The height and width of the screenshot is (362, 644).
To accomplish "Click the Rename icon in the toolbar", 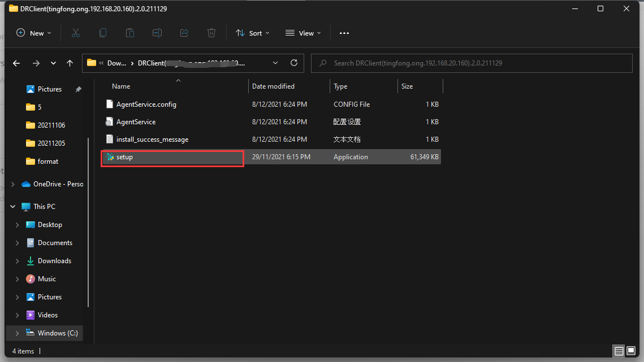I will click(157, 33).
